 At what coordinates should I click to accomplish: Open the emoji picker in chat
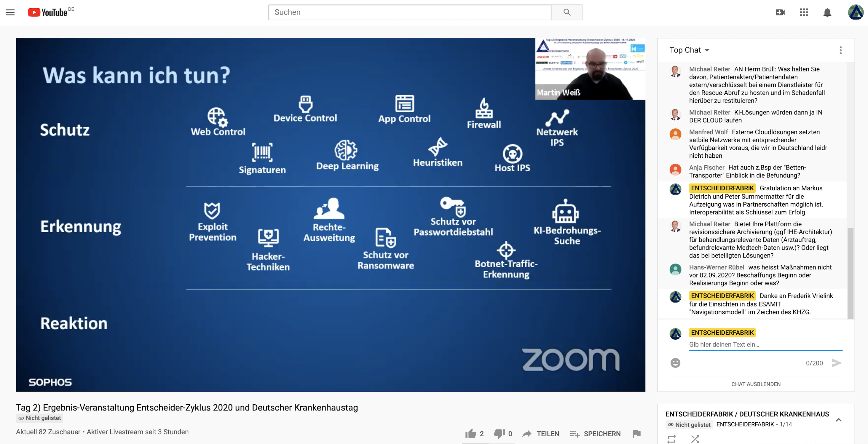click(675, 363)
